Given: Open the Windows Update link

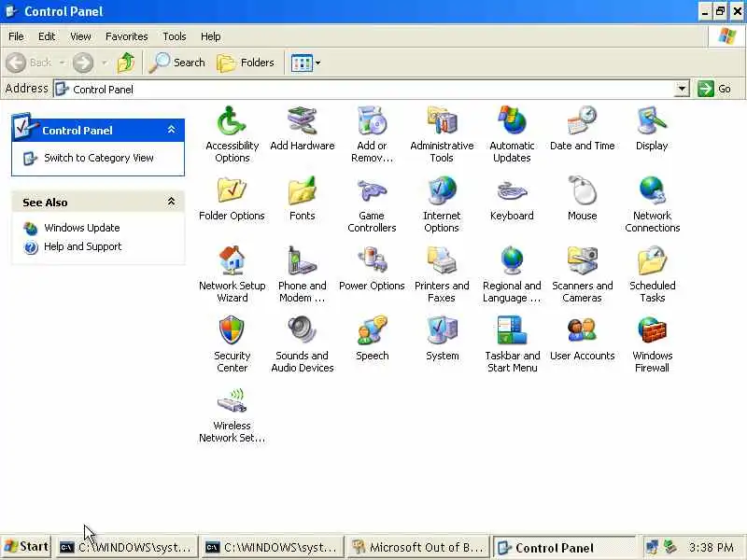Looking at the screenshot, I should tap(82, 228).
